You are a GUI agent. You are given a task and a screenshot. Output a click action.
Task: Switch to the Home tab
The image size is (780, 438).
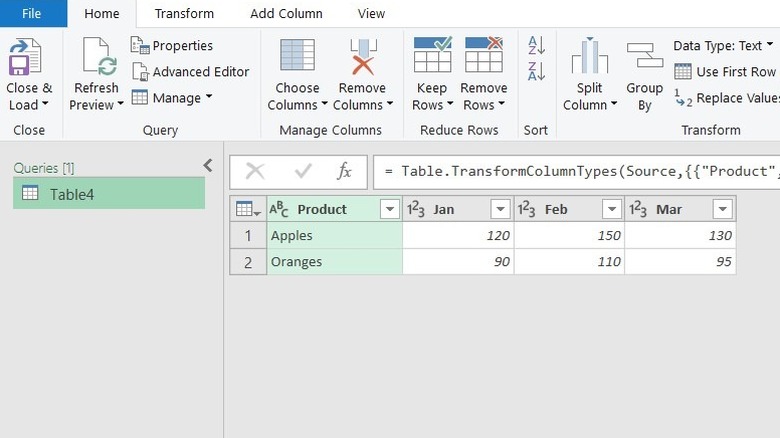(101, 13)
